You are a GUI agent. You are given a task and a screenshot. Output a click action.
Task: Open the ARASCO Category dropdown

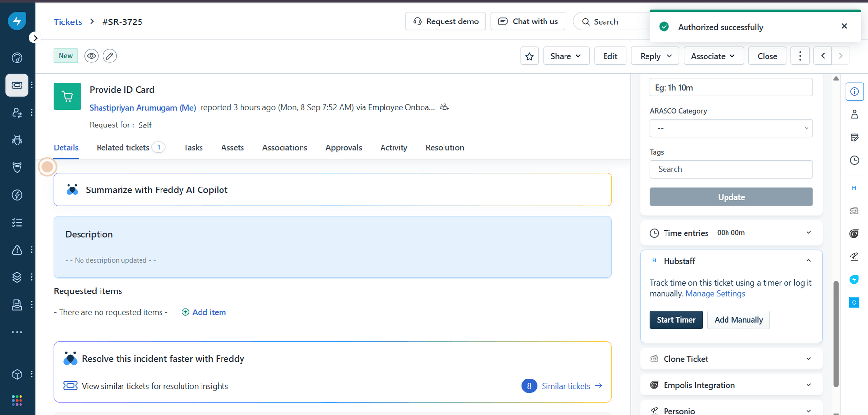click(x=731, y=128)
